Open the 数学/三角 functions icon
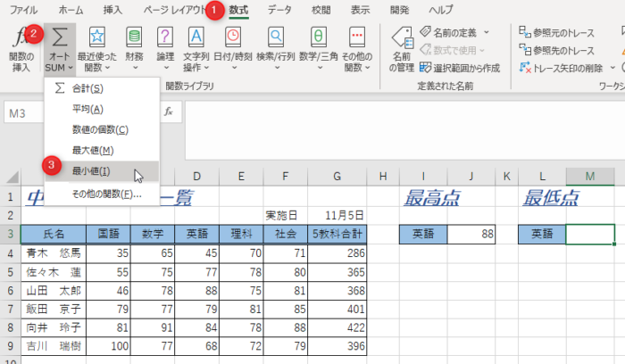Image resolution: width=625 pixels, height=364 pixels. click(x=318, y=38)
